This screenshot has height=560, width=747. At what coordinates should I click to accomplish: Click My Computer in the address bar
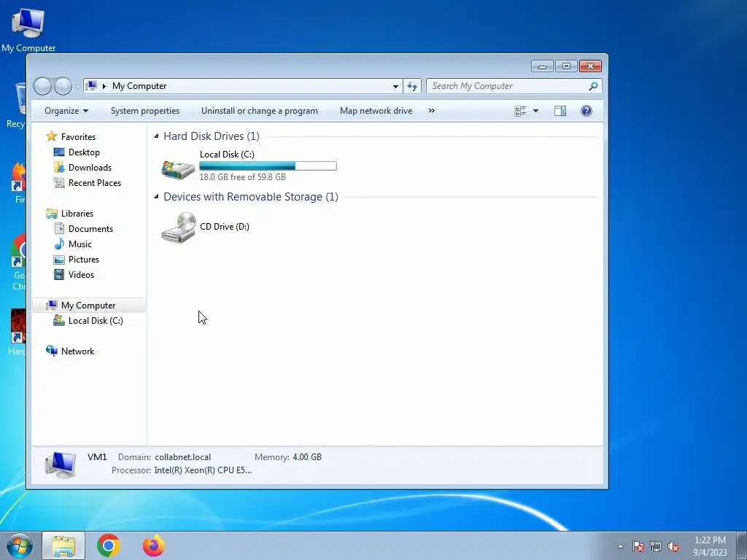139,86
